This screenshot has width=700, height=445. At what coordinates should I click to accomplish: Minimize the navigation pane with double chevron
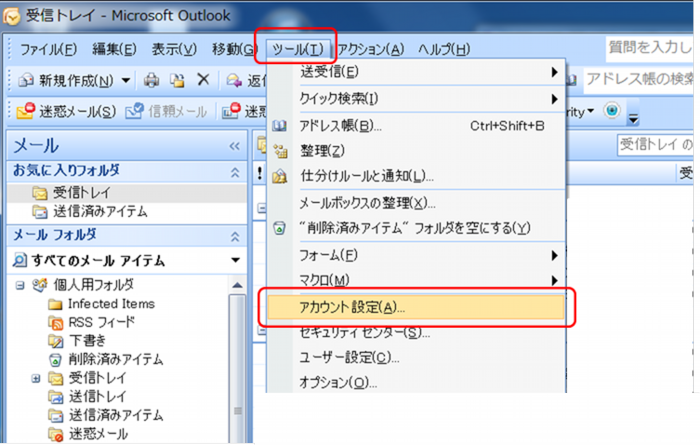pos(234,146)
